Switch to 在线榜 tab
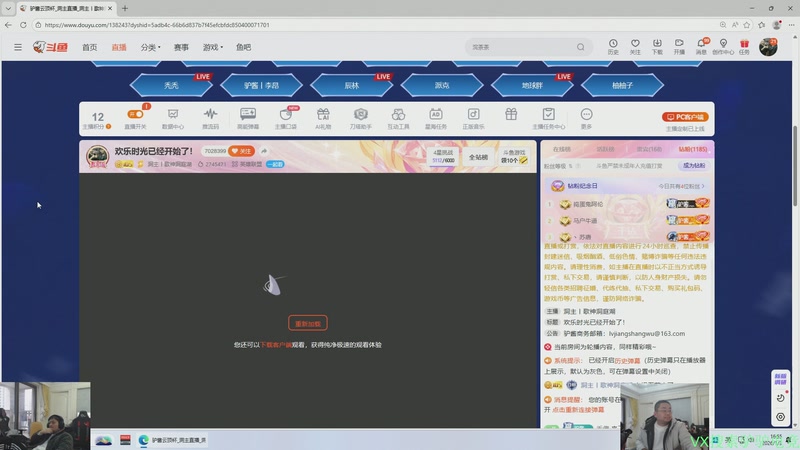This screenshot has width=800, height=450. pos(562,149)
